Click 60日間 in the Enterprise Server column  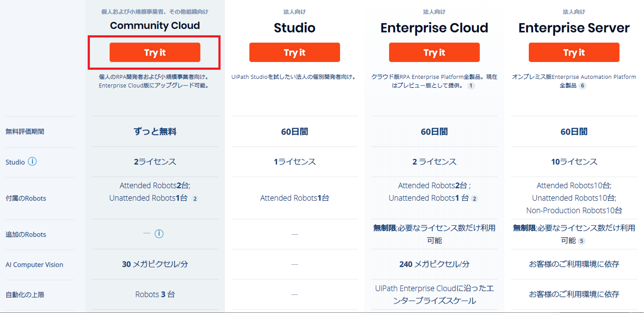tap(574, 132)
